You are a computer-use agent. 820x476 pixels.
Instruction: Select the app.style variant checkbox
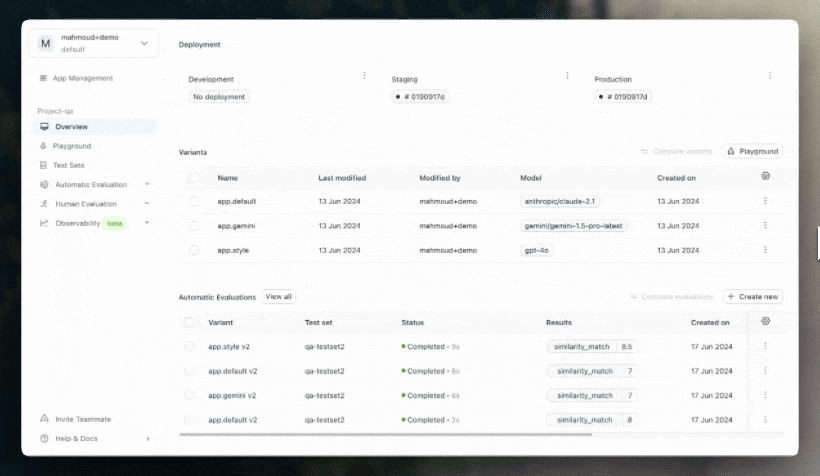pyautogui.click(x=193, y=250)
